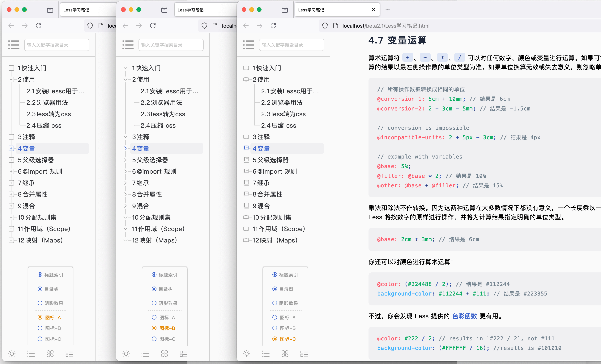Expand 5父级选择器 plus box in leftmost tree
This screenshot has height=364, width=601.
coord(11,160)
